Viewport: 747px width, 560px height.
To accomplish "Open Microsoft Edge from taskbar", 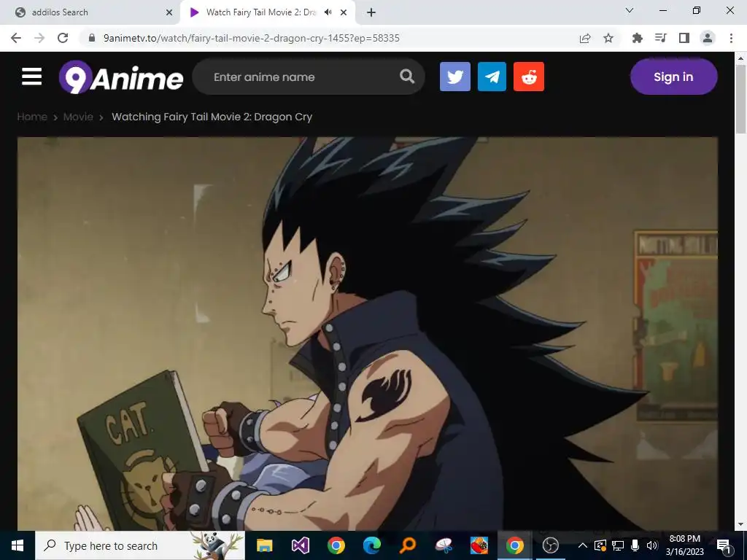I will coord(371,545).
